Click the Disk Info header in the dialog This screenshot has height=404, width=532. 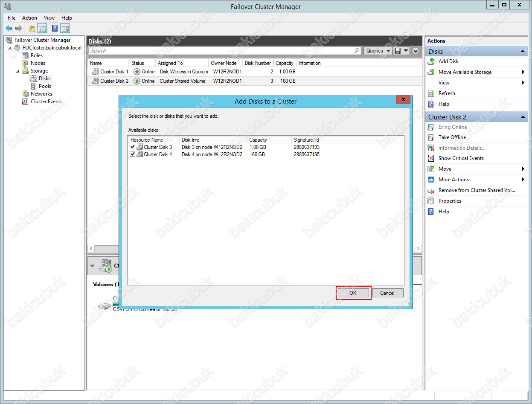pyautogui.click(x=213, y=140)
